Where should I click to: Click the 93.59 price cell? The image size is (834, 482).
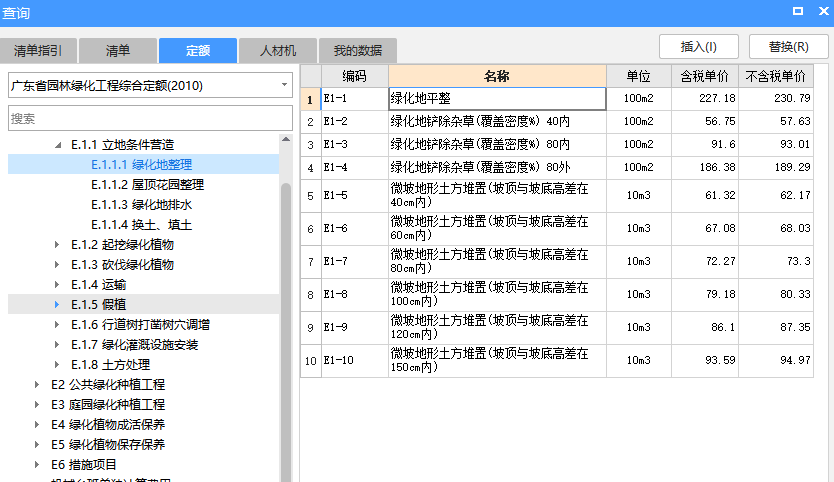[x=705, y=361]
